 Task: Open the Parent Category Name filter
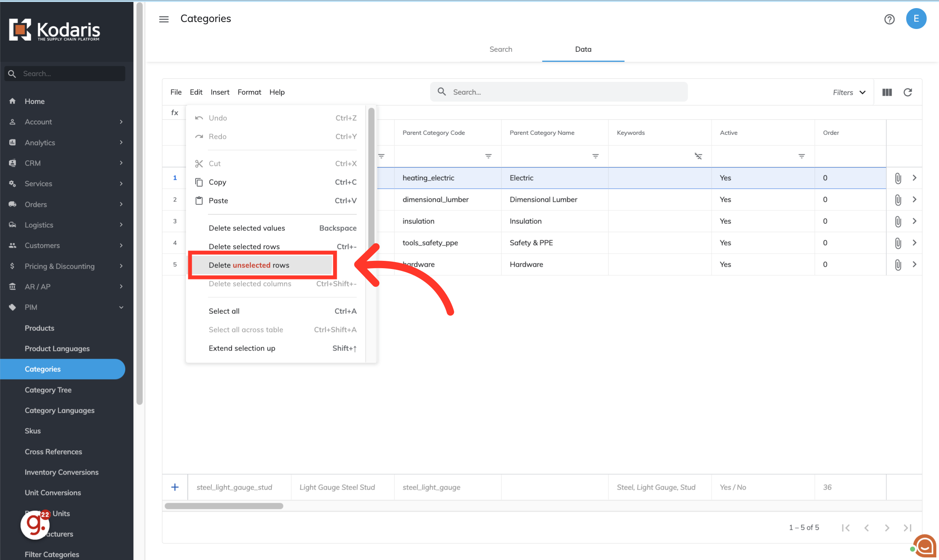click(595, 156)
